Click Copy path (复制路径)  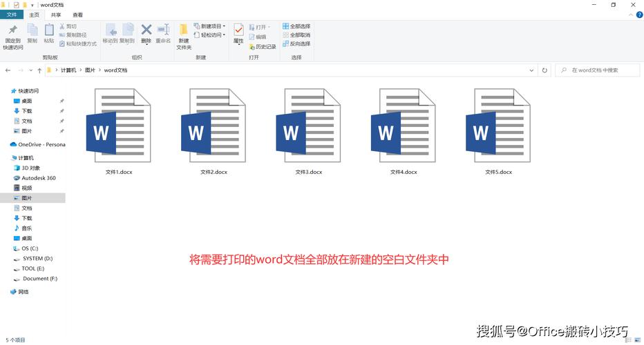pyautogui.click(x=73, y=35)
